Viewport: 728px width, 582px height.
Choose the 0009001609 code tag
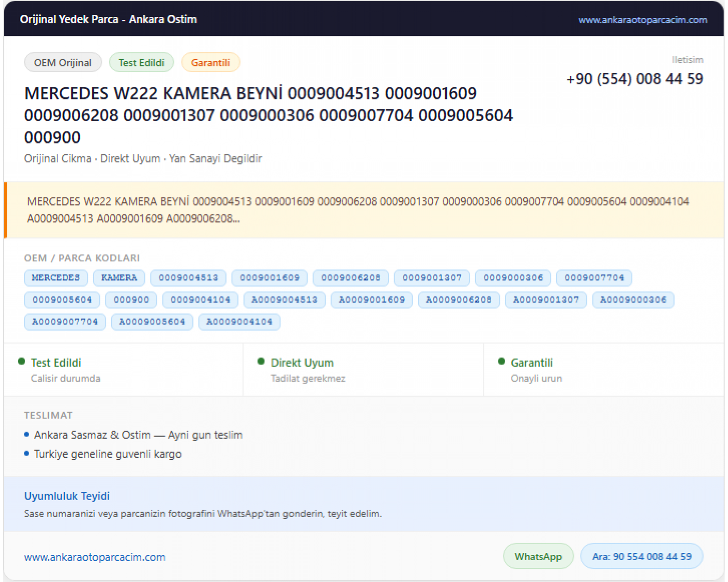(269, 278)
